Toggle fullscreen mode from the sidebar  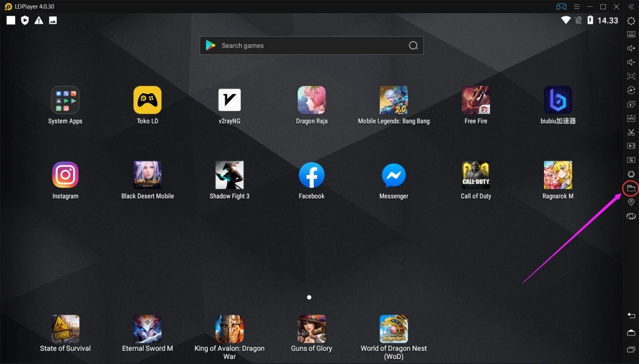click(x=631, y=76)
